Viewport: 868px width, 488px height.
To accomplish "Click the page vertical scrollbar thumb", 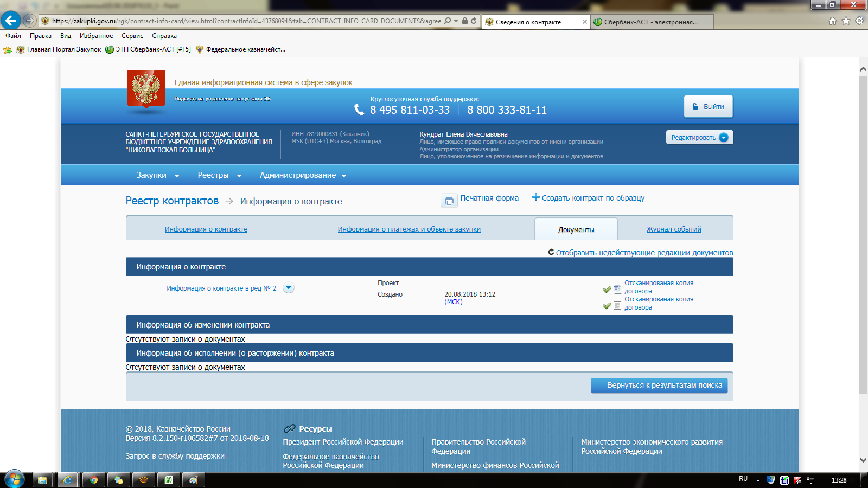I will 863,235.
